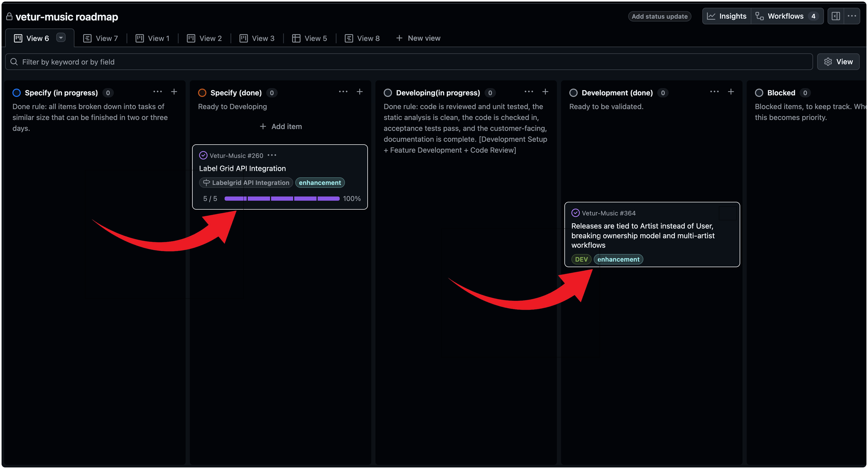Click plus icon in Specify (in progress) column

174,91
